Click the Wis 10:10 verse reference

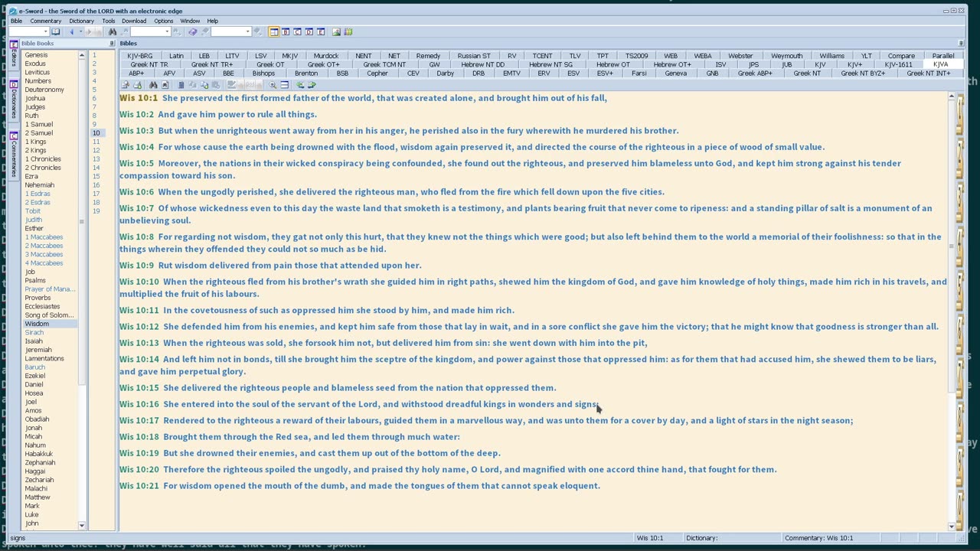pyautogui.click(x=139, y=282)
